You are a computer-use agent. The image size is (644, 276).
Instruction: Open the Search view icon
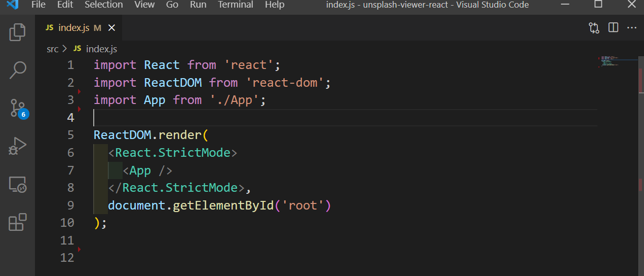[x=17, y=70]
